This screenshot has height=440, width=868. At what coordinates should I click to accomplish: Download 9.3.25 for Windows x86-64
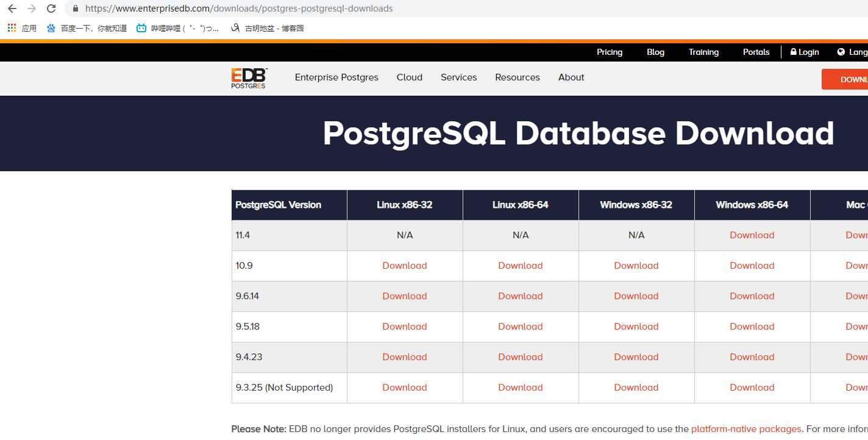(x=752, y=388)
